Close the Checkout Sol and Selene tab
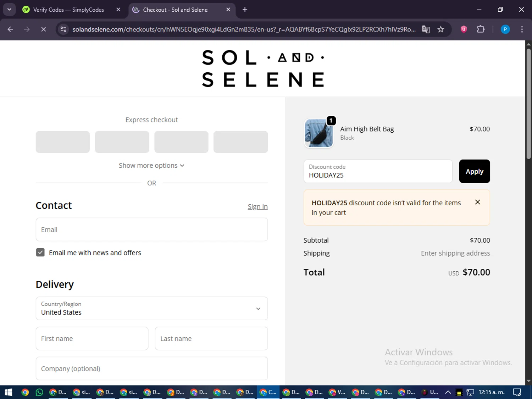The width and height of the screenshot is (532, 399). (228, 10)
